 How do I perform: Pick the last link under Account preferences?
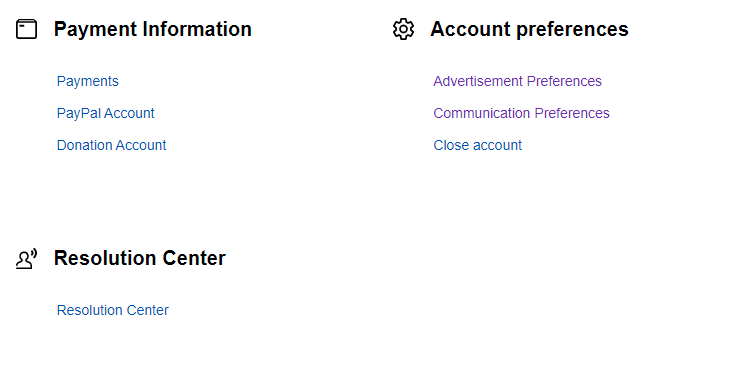(x=478, y=145)
